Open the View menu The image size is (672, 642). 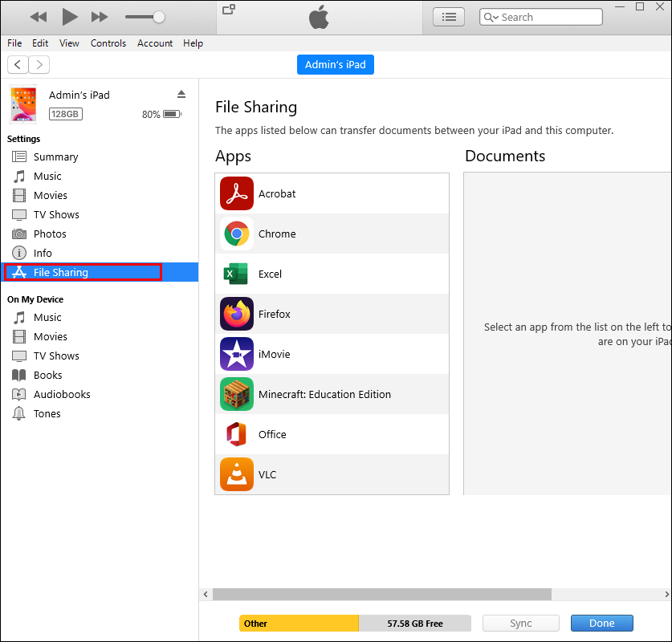[69, 43]
